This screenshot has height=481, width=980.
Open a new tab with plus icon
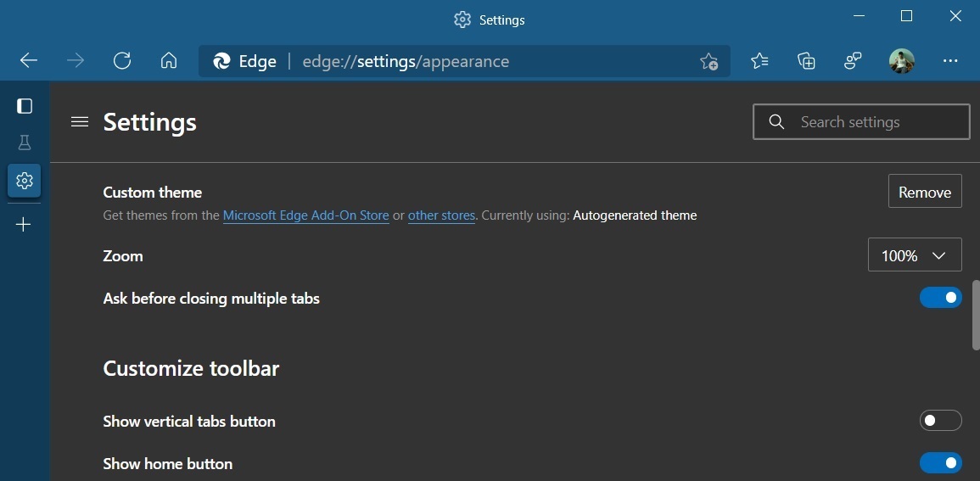coord(24,224)
